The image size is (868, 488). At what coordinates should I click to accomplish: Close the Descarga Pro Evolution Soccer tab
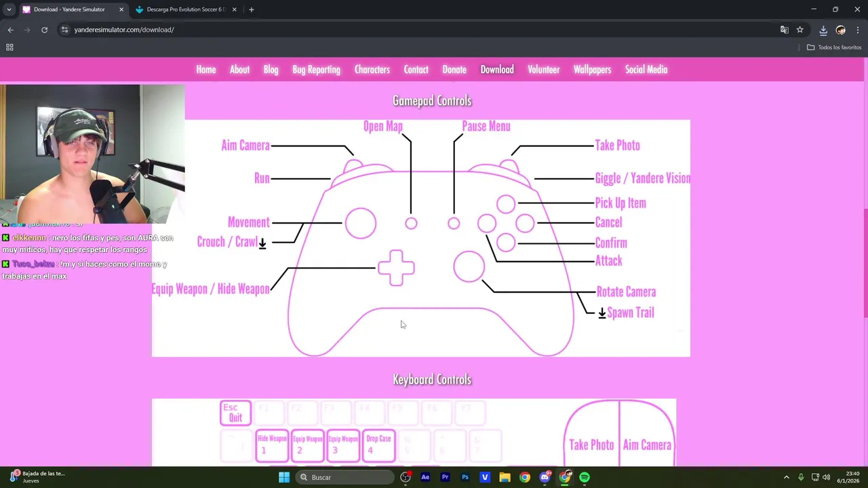pos(235,9)
